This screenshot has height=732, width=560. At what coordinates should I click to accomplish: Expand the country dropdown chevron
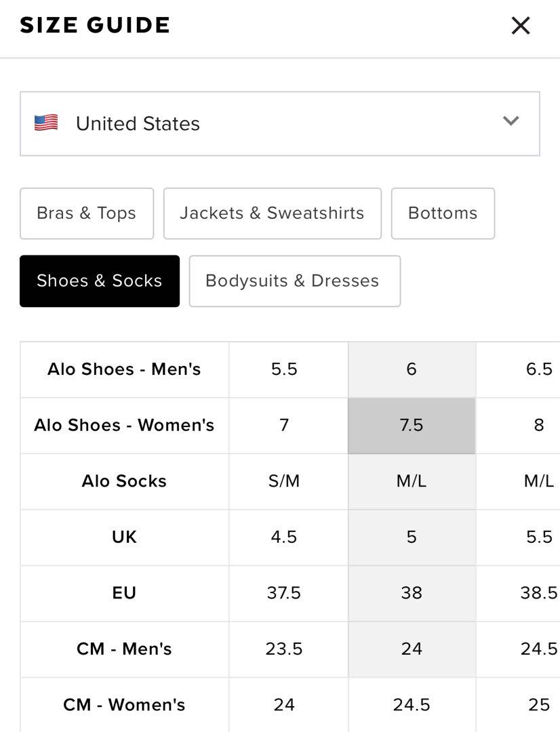click(511, 121)
